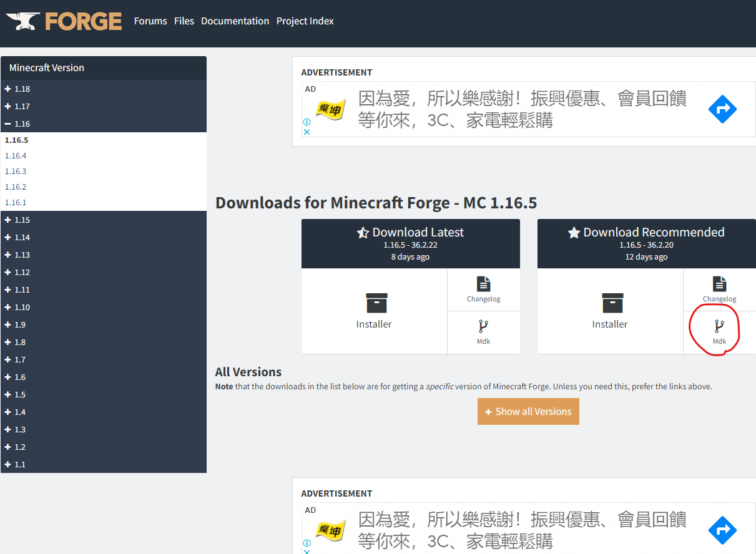Select version 1.16.1 in sidebar
This screenshot has width=756, height=554.
(16, 203)
